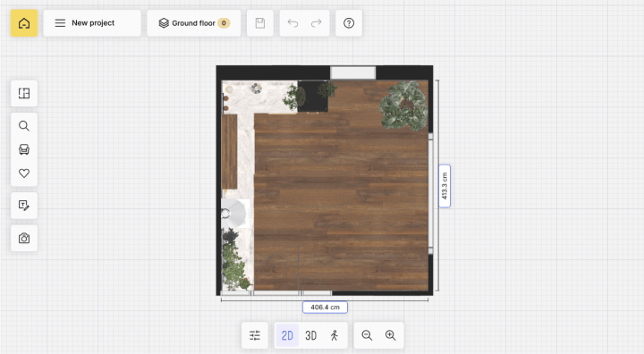Image resolution: width=644 pixels, height=354 pixels.
Task: Click the 413.3 cm height dimension
Action: tap(445, 186)
